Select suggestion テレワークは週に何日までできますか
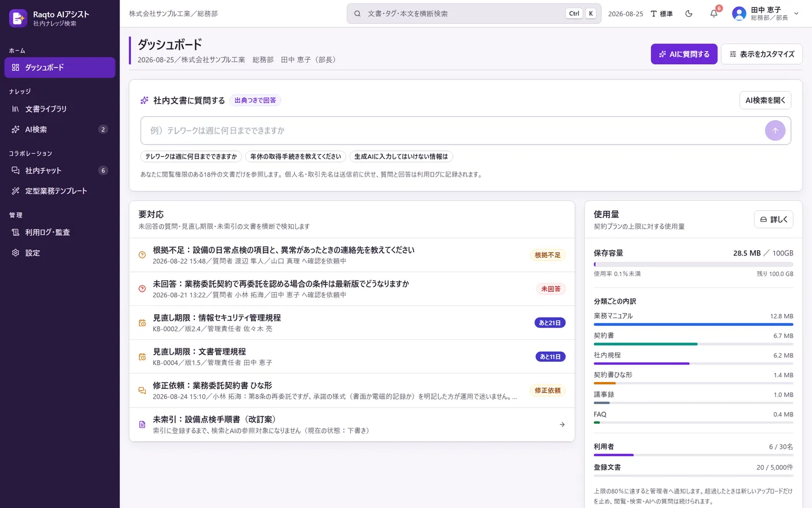This screenshot has width=812, height=508. coord(191,157)
